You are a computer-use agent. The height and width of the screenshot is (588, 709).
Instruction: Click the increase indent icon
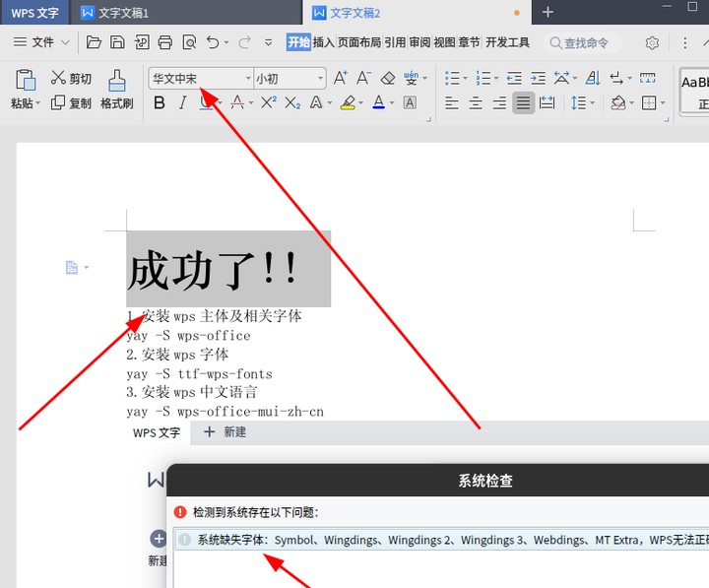point(538,78)
